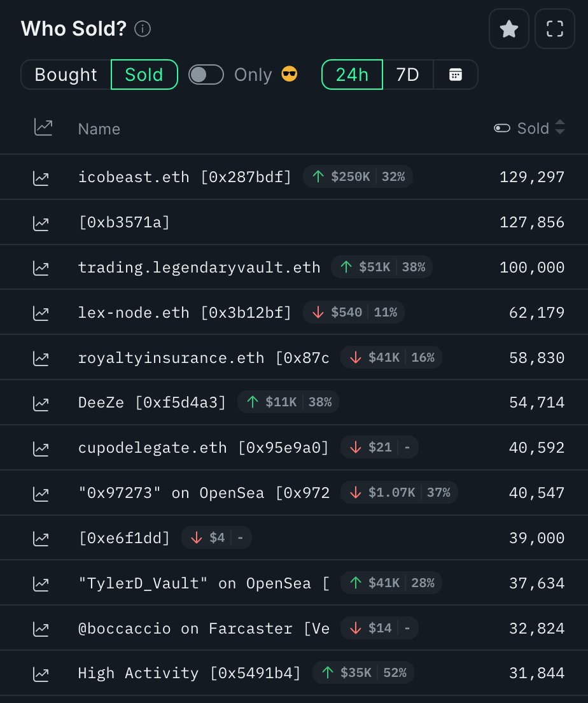Open chart icon for trading.legendaryvault.eth row

click(41, 268)
